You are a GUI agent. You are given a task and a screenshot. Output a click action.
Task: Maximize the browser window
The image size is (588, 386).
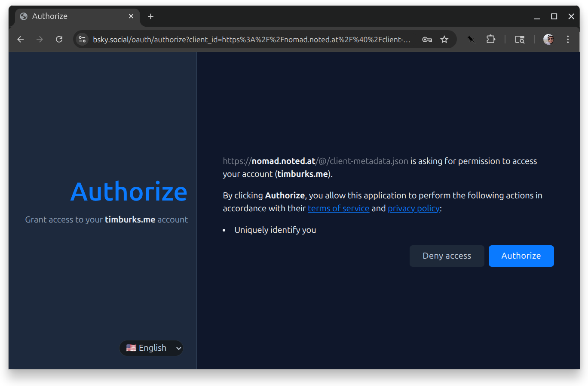[554, 16]
